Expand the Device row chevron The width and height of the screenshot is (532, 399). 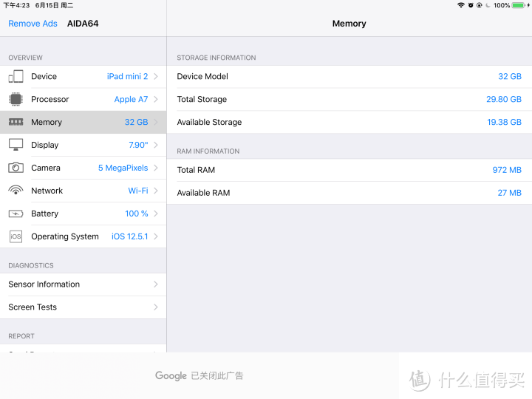[x=156, y=76]
